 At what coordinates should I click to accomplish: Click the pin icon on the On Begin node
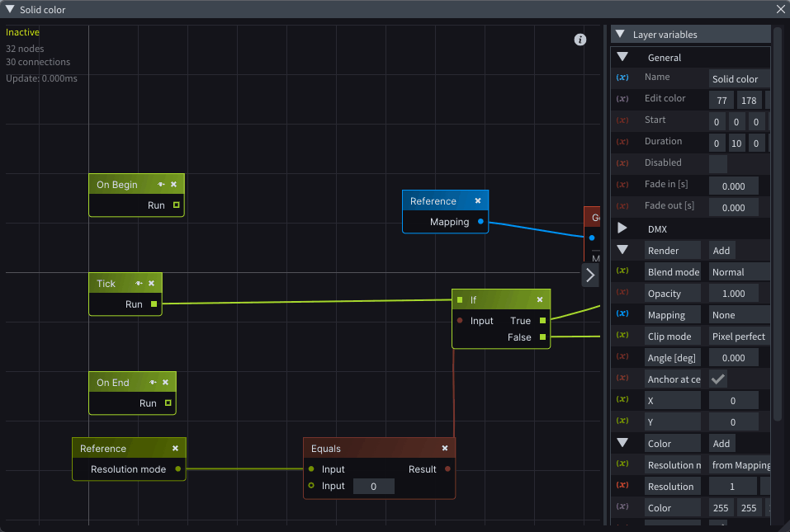pyautogui.click(x=161, y=185)
